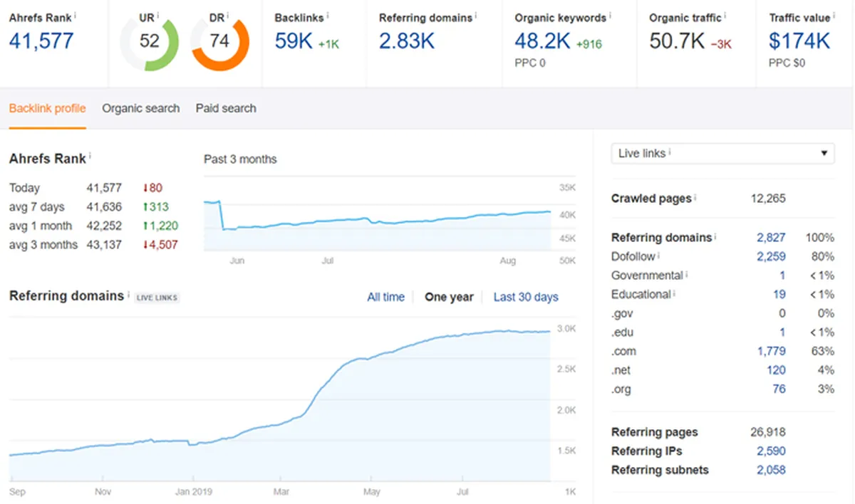
Task: Open the 59K backlinks count
Action: tap(294, 41)
